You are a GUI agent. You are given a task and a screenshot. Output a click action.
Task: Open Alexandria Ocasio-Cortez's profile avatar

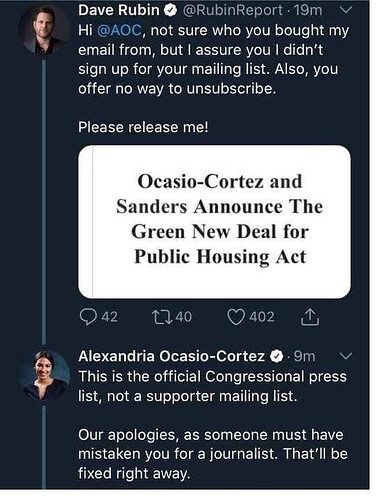click(43, 376)
